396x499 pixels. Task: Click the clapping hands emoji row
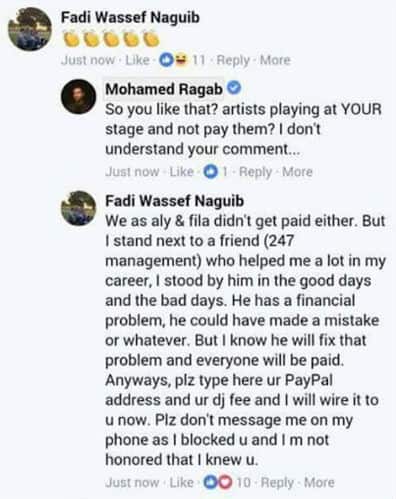111,38
